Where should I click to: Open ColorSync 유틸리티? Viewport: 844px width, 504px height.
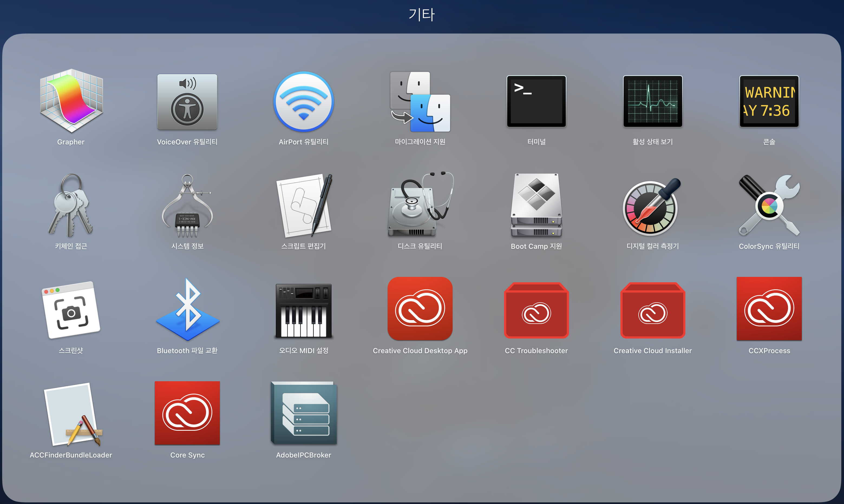[769, 205]
